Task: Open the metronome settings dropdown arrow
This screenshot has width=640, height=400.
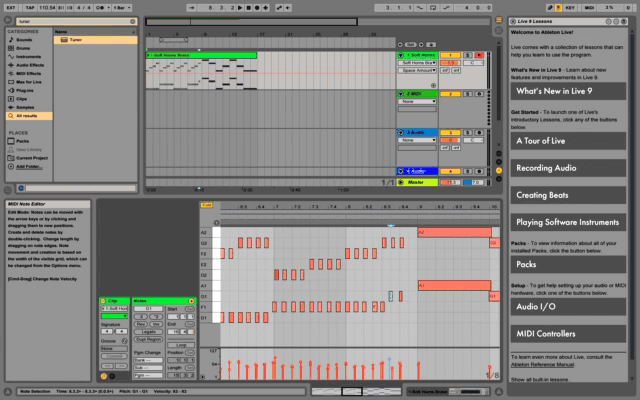Action: point(109,7)
